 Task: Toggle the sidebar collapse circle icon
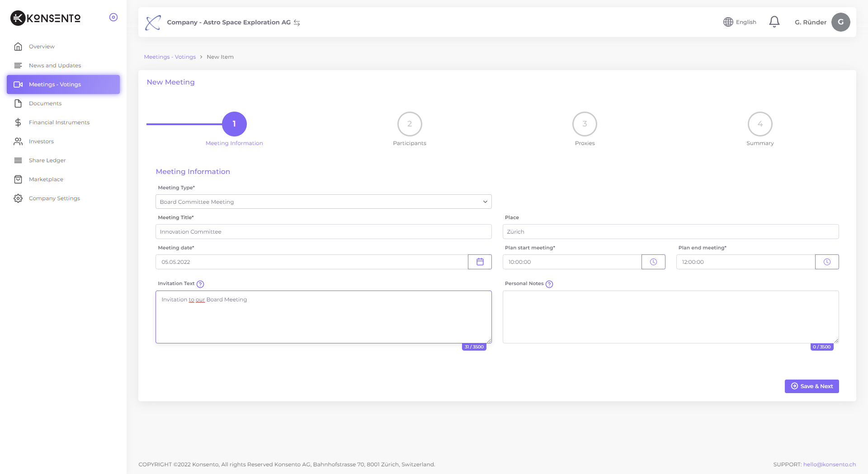coord(113,17)
